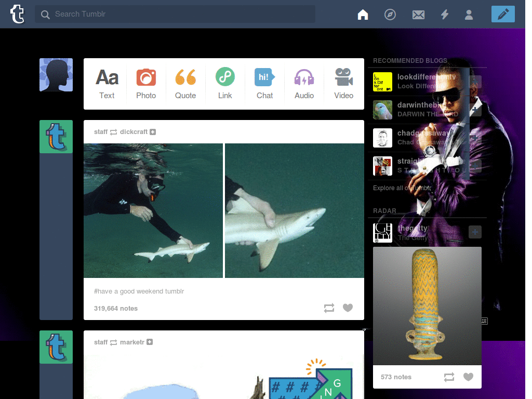Create a new Audio post
This screenshot has height=399, width=532.
coord(304,84)
